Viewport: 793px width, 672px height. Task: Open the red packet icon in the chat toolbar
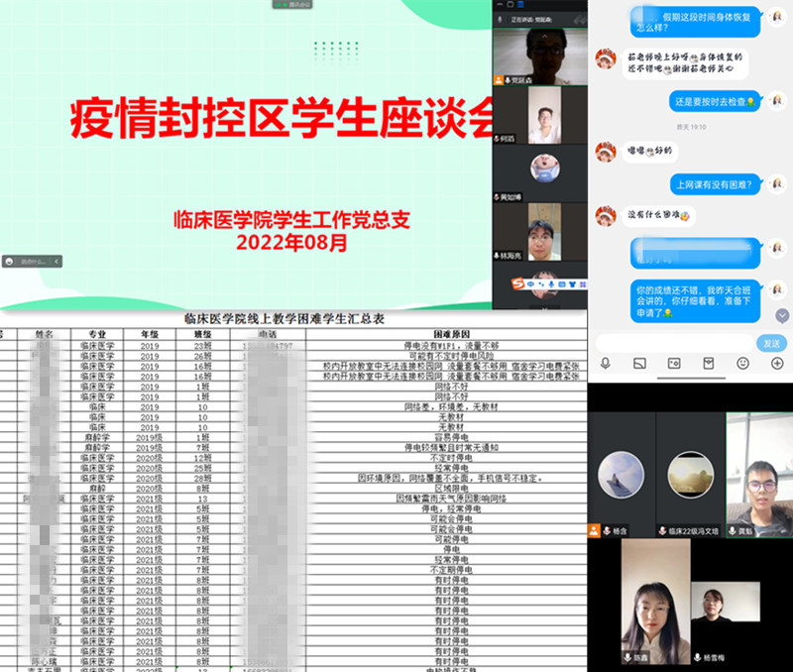click(x=709, y=362)
